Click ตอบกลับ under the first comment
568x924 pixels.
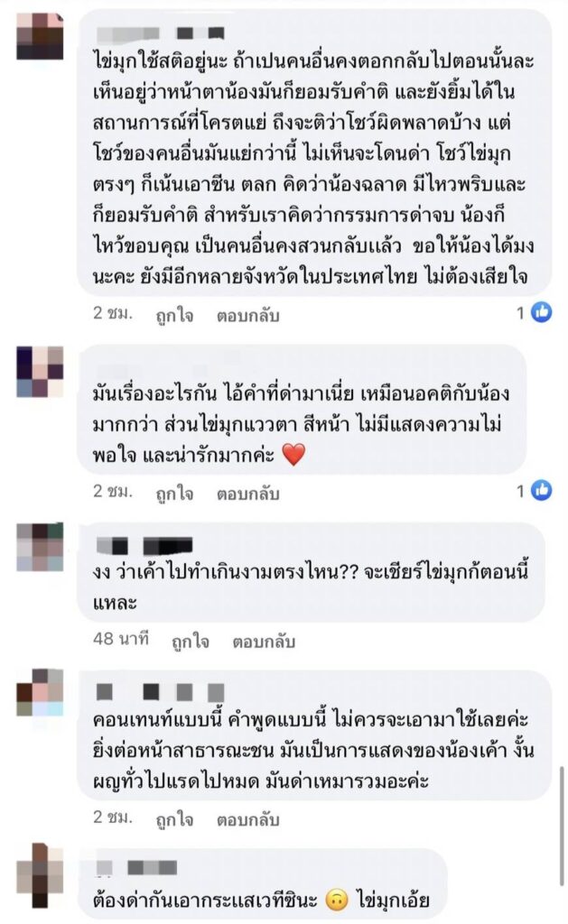click(x=247, y=315)
